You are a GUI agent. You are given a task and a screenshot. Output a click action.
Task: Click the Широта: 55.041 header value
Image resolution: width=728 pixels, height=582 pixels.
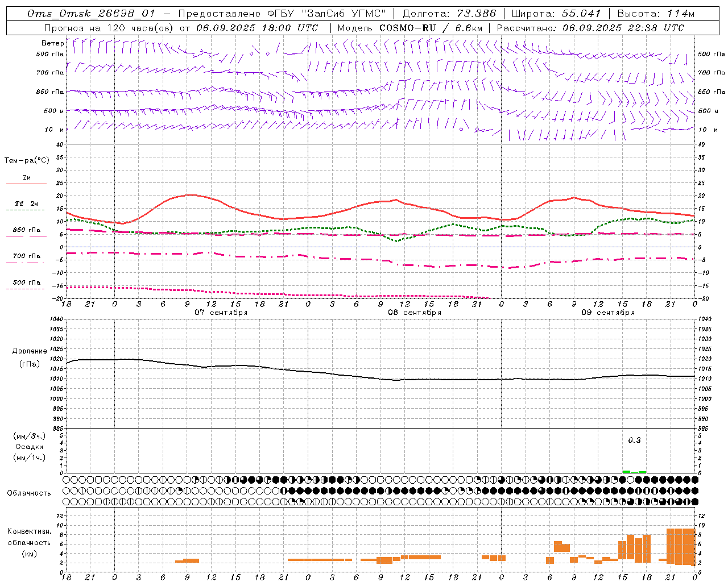coord(556,14)
